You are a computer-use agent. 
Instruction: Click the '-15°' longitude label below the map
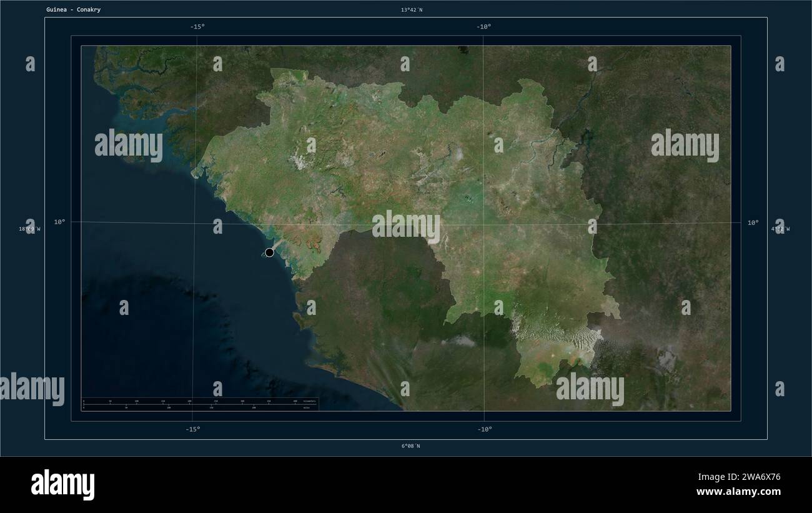[192, 429]
